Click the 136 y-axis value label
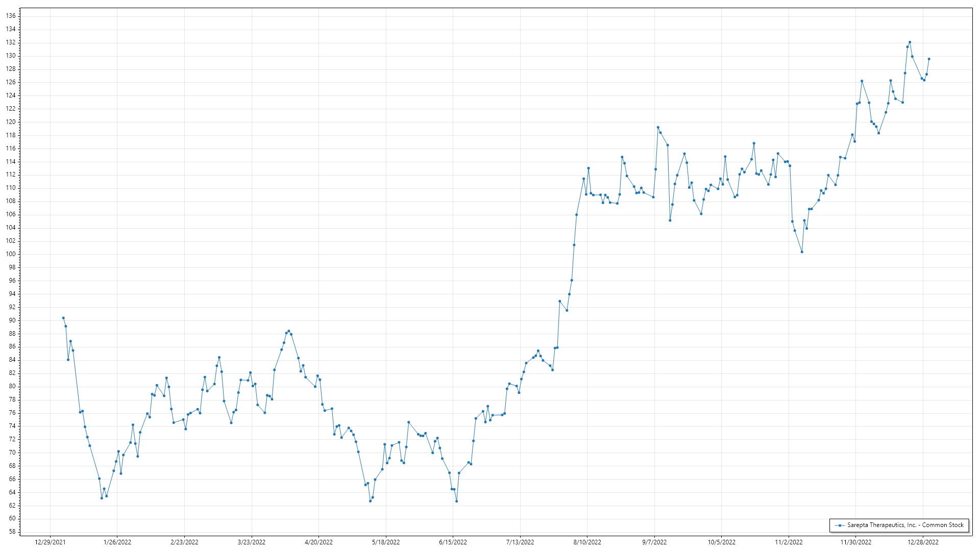The height and width of the screenshot is (551, 980). (x=11, y=16)
